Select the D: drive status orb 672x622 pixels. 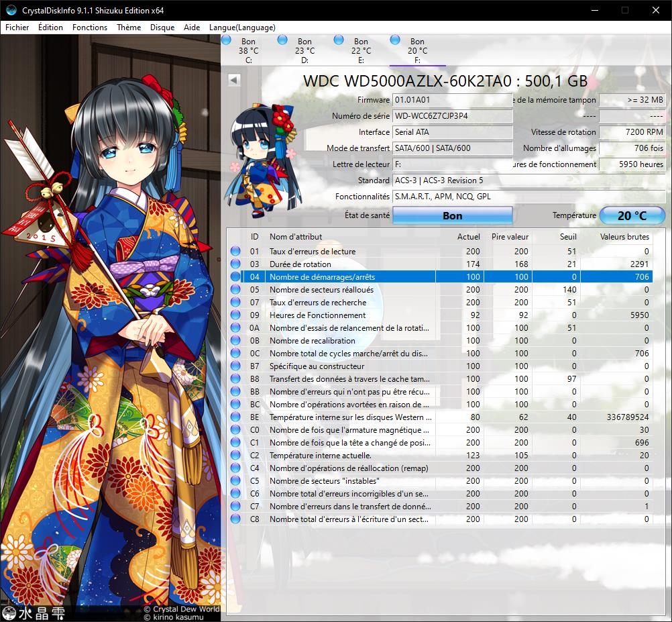coord(282,41)
